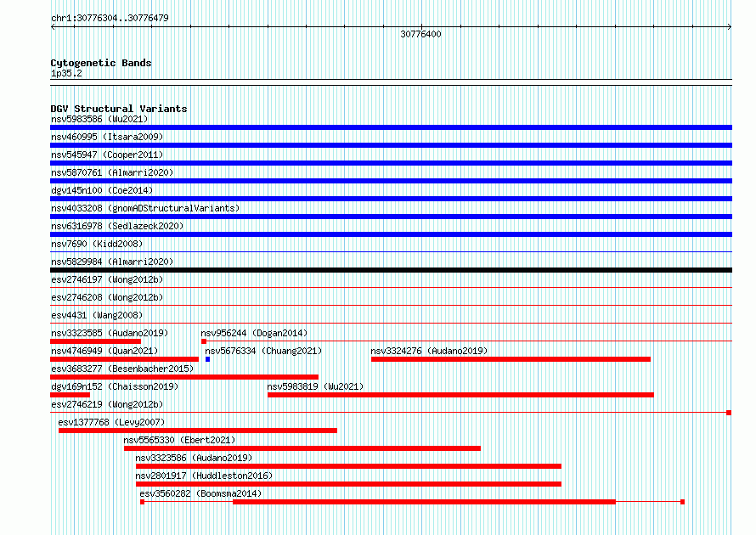Open nsv7690 (Kidd2008) variant label
Viewport: 756px width, 535px height.
97,244
